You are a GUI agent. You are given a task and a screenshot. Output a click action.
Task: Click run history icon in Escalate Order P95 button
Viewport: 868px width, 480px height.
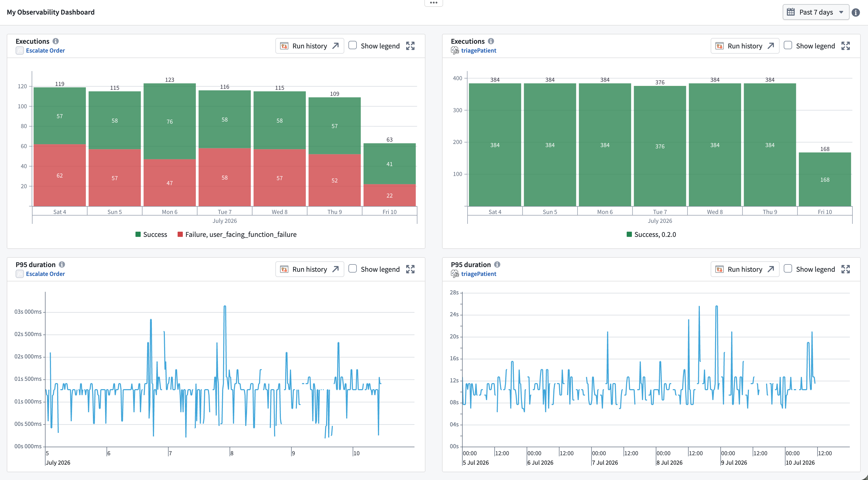284,269
